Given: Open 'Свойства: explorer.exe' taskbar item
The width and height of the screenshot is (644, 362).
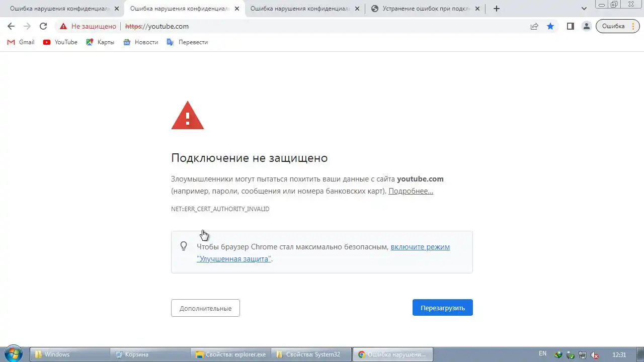Looking at the screenshot, I should click(x=231, y=354).
